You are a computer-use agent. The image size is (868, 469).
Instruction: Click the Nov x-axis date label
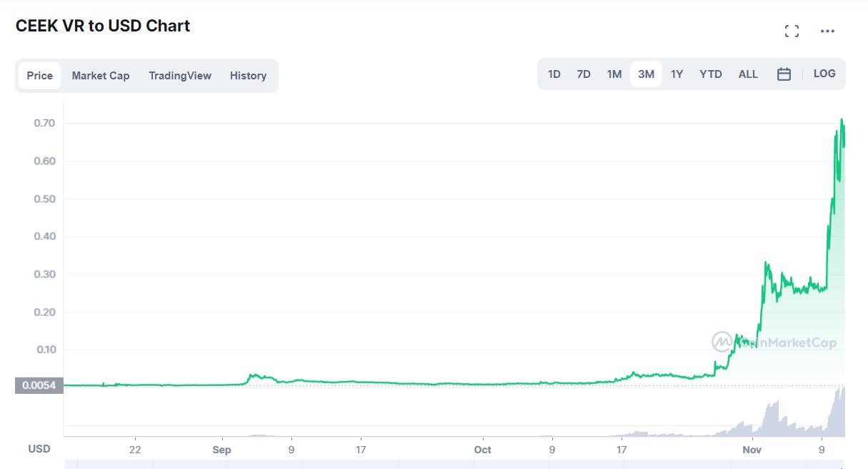[752, 450]
